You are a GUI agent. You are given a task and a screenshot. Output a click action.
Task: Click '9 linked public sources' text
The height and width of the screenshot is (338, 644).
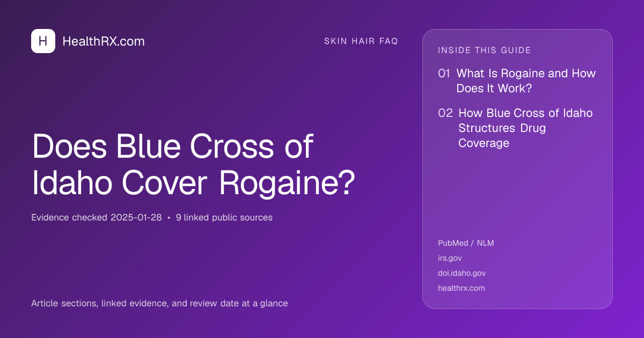[x=224, y=218]
